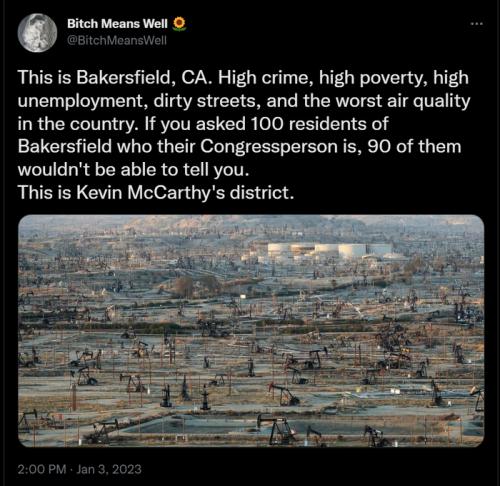500x486 pixels.
Task: Click the word 'Congressperson' in the tweet
Action: [269, 146]
